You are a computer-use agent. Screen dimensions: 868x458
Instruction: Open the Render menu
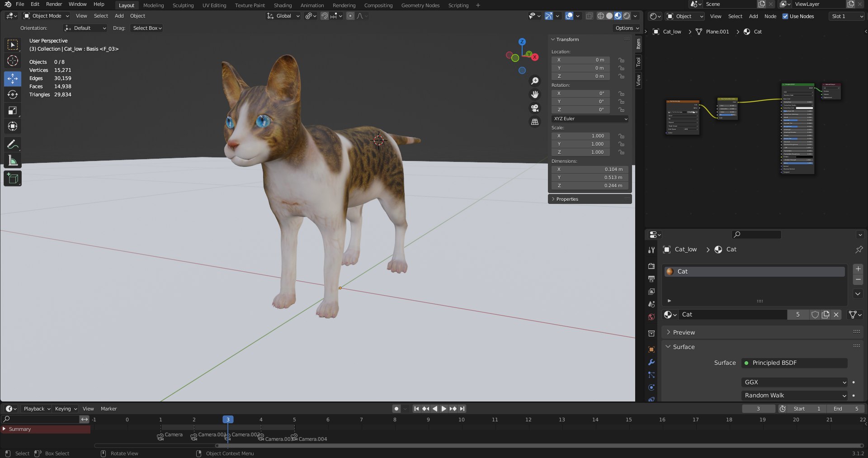pos(54,4)
